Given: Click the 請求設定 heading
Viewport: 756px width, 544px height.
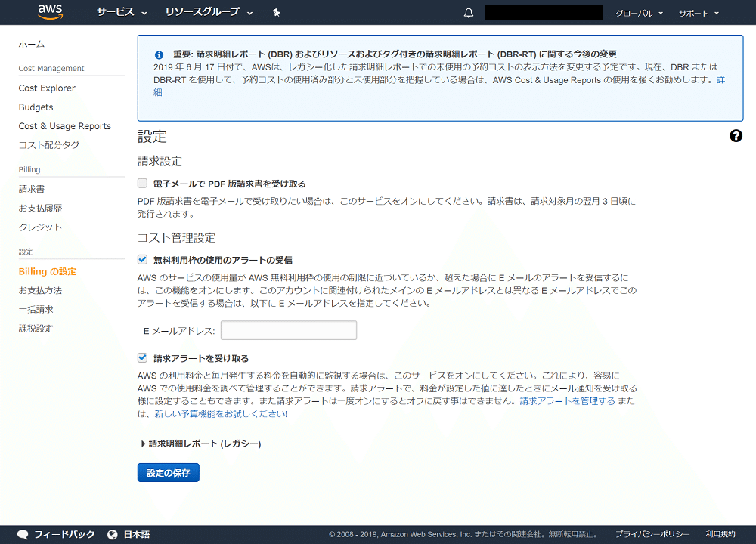Looking at the screenshot, I should click(x=160, y=162).
